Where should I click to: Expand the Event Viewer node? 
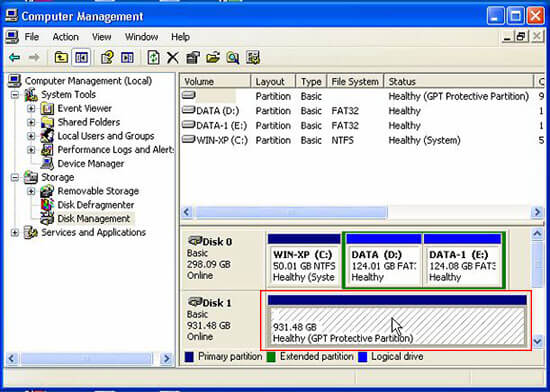point(31,109)
